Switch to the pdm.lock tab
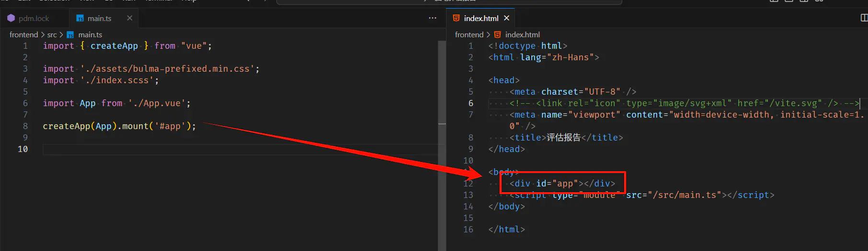The height and width of the screenshot is (251, 868). pyautogui.click(x=34, y=19)
